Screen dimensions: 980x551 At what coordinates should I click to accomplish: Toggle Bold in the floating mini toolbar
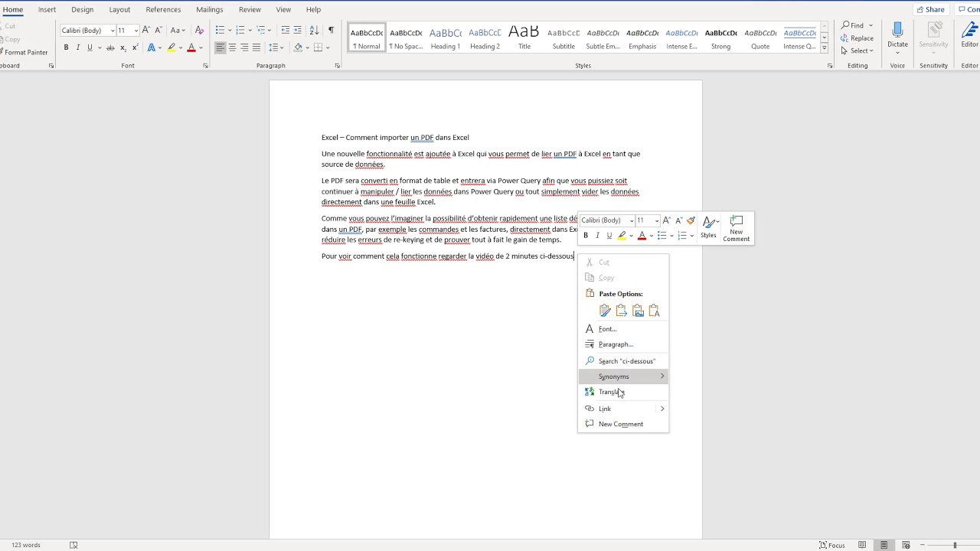click(x=586, y=236)
